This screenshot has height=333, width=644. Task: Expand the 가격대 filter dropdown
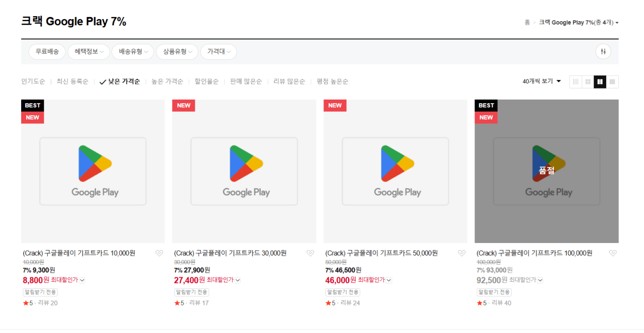[x=218, y=51]
